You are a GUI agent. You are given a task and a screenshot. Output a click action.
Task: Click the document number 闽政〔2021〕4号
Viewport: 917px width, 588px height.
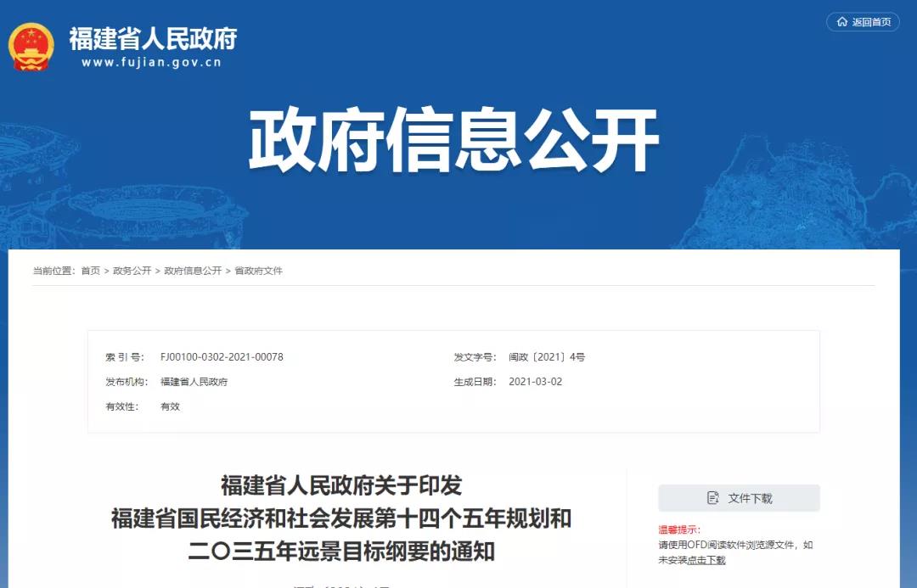click(547, 357)
